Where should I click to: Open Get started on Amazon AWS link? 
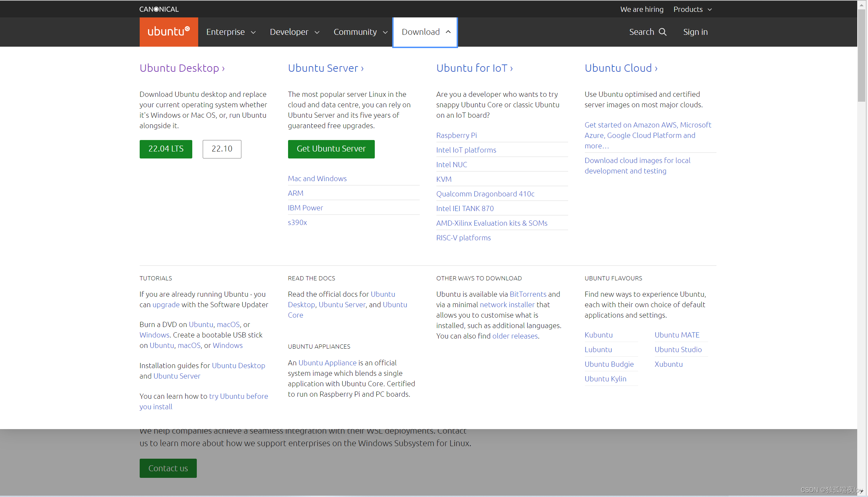click(x=648, y=135)
